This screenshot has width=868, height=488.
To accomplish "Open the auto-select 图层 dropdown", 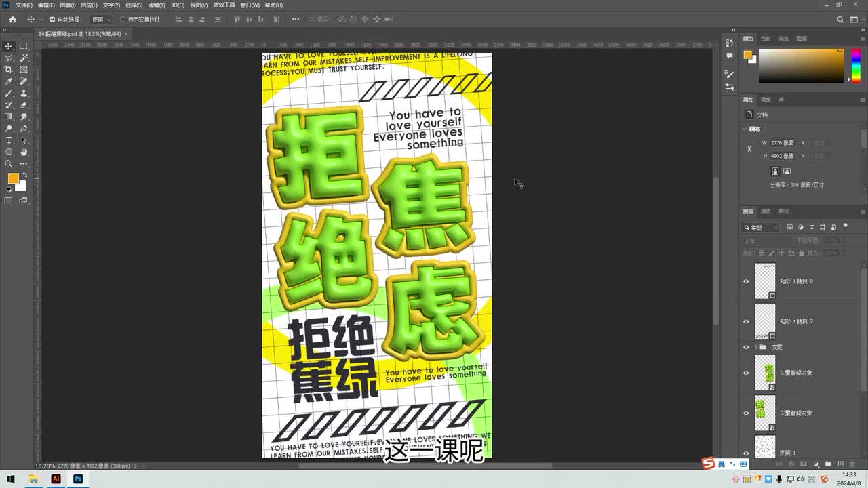I will [101, 20].
